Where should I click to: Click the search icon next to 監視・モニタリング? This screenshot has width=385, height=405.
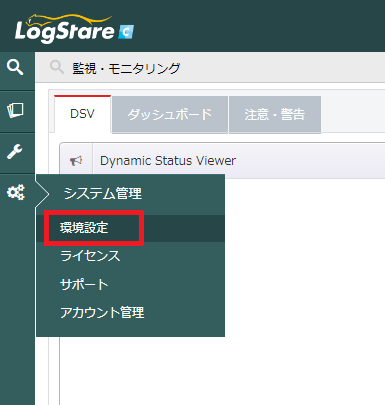pos(57,68)
